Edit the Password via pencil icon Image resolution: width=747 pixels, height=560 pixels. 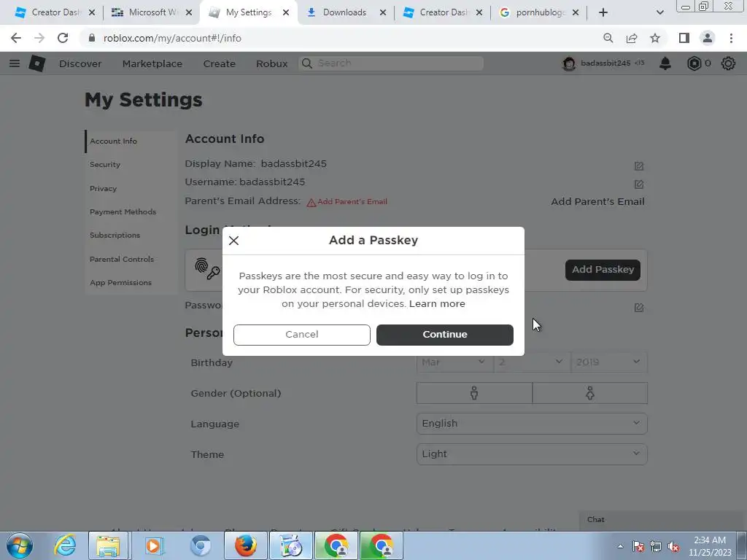click(x=639, y=308)
